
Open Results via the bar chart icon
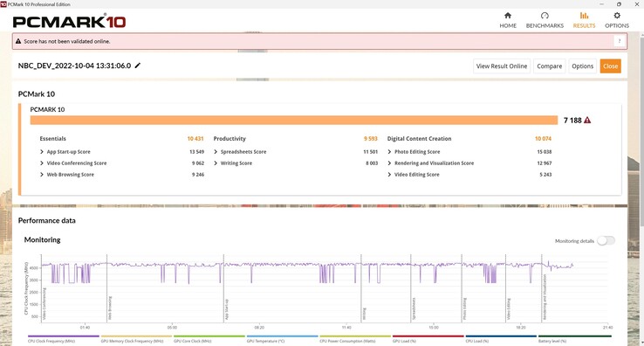(x=584, y=16)
